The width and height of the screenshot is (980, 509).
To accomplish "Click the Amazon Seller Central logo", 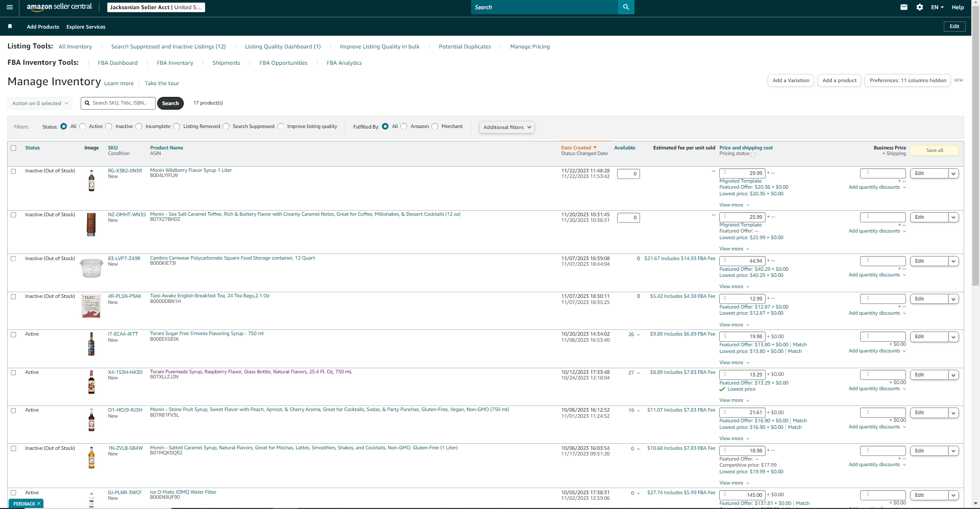I will [x=59, y=7].
